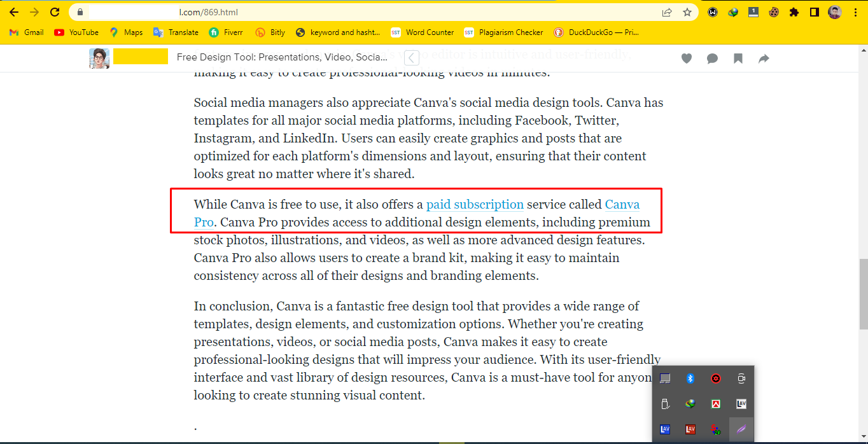This screenshot has height=444, width=868.
Task: Open the "Canva" hyperlink in the paragraph
Action: click(622, 204)
